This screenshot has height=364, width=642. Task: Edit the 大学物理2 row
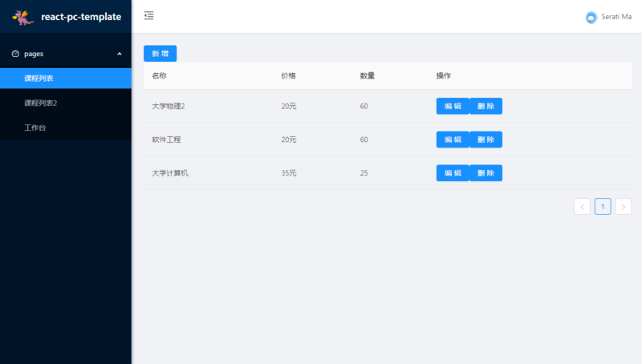pyautogui.click(x=453, y=106)
